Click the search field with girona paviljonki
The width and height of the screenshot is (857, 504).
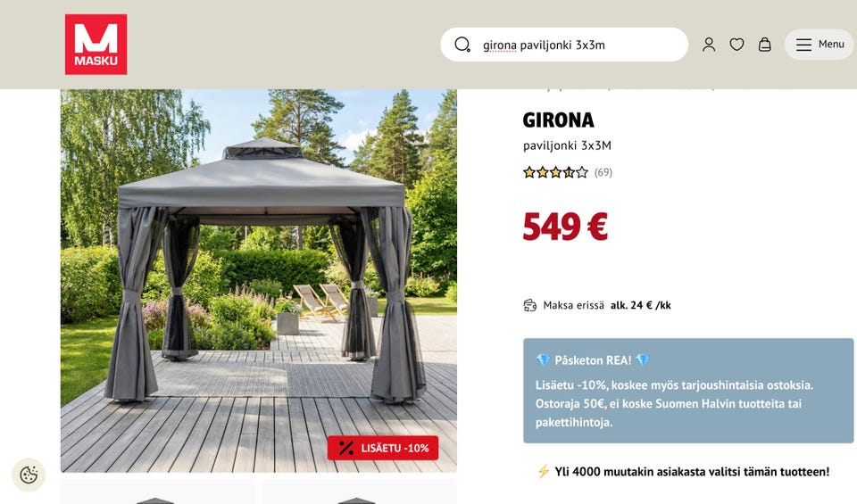[564, 45]
